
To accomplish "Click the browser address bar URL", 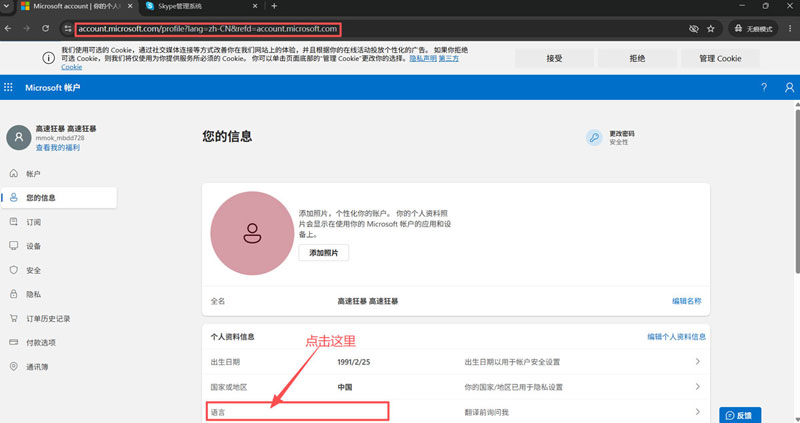I will (208, 29).
